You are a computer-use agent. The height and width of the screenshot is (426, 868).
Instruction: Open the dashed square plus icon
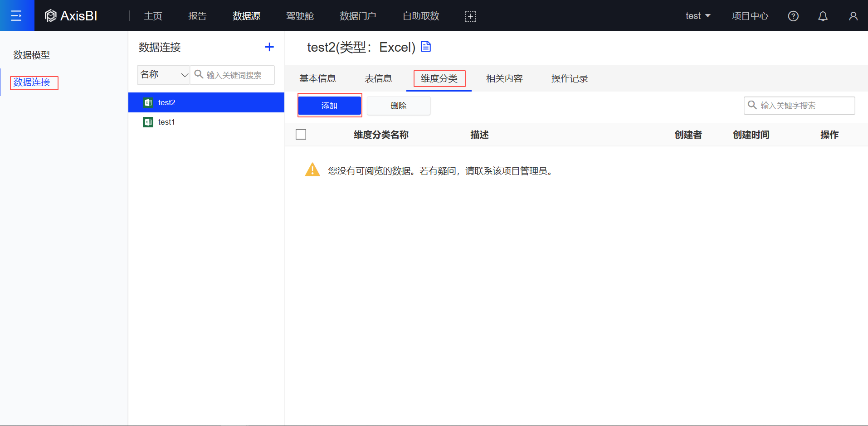[x=470, y=16]
